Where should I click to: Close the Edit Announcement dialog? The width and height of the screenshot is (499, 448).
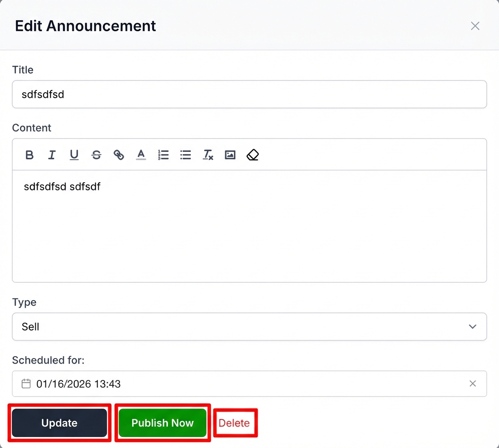(475, 26)
